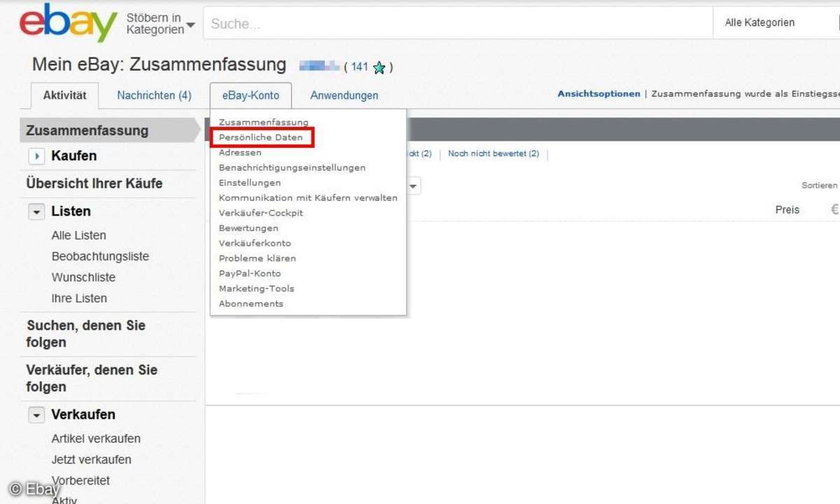
Task: Focus the Suche search field
Action: point(458,24)
